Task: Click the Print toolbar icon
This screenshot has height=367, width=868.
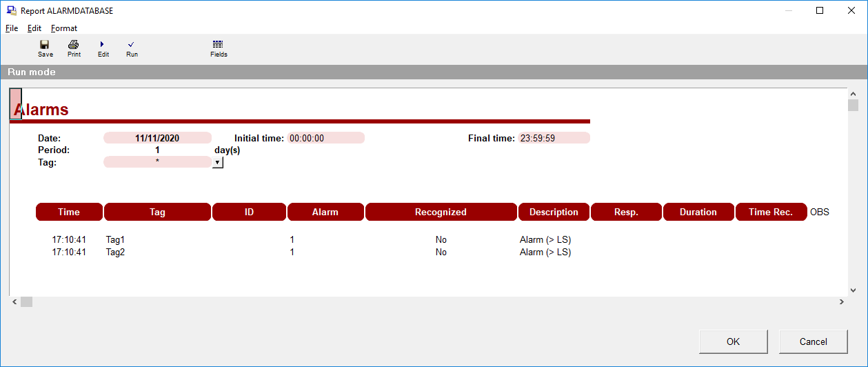Action: pos(74,48)
